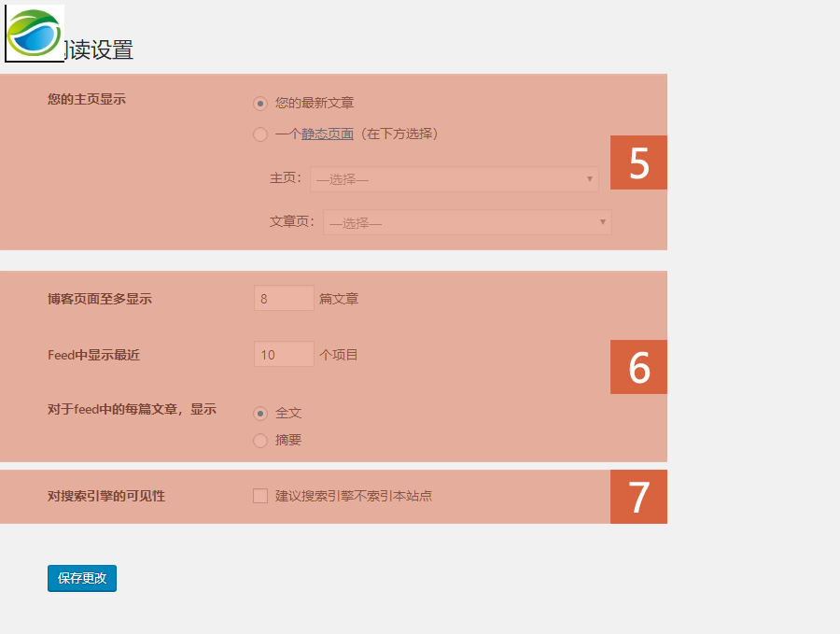Click the 篇文章 text after the number field
Viewport: 840px width, 634px height.
[339, 299]
